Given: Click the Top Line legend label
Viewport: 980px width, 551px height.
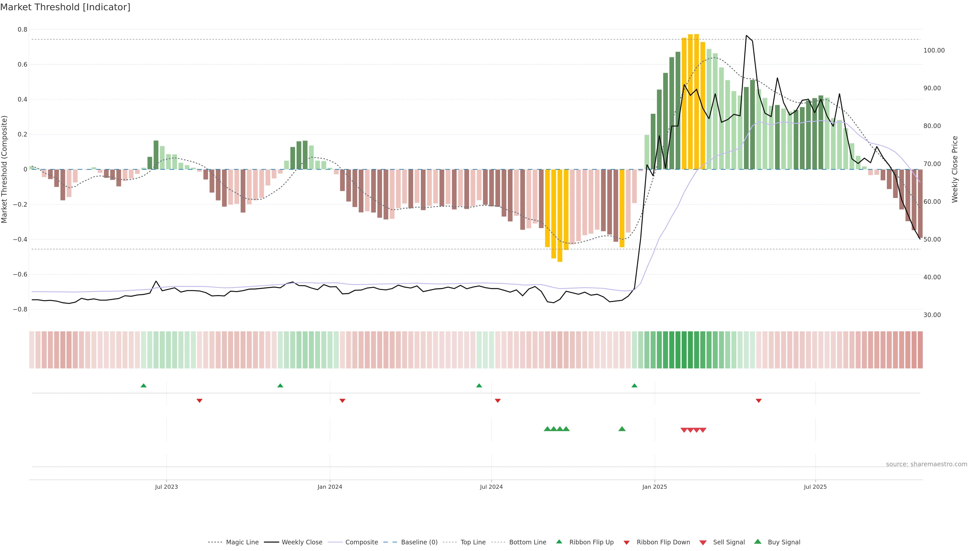Looking at the screenshot, I should (473, 542).
